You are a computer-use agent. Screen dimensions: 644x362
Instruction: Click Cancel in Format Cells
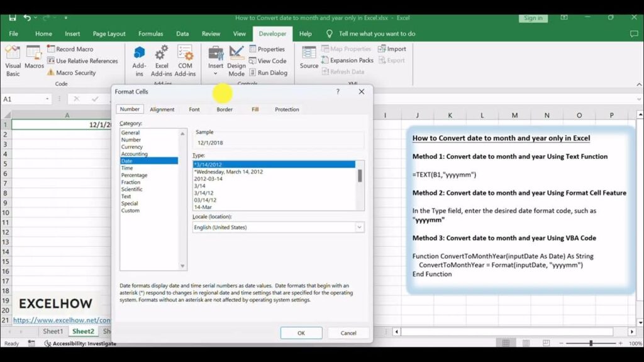pyautogui.click(x=348, y=333)
